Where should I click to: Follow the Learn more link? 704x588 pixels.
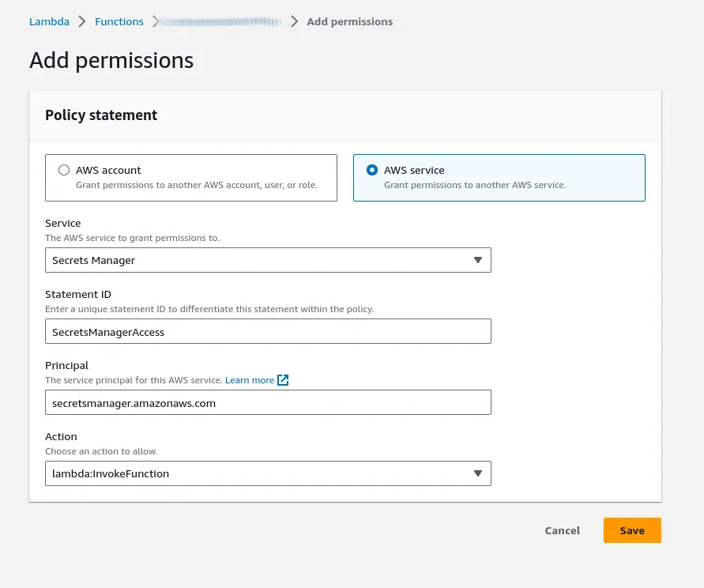tap(250, 380)
